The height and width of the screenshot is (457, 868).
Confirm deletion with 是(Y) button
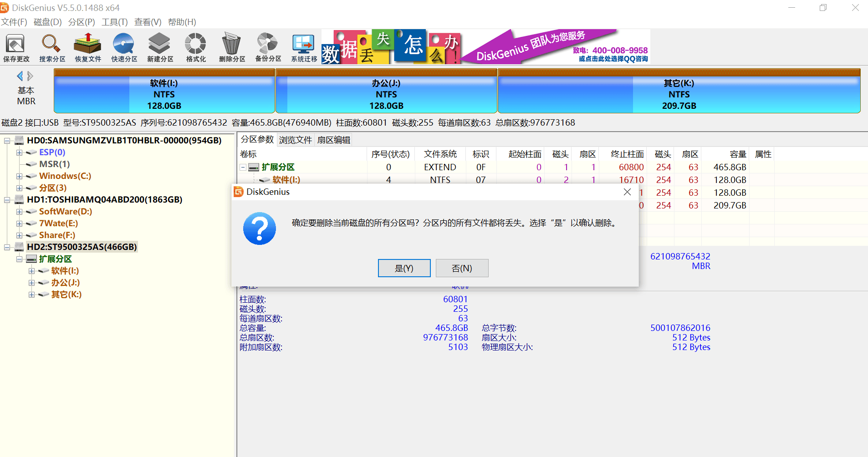(x=404, y=268)
